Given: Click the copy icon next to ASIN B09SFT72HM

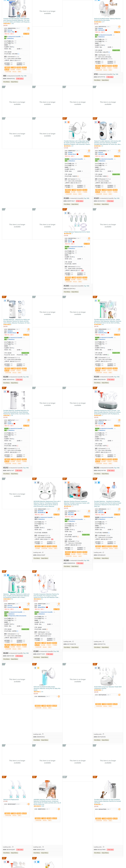Looking at the screenshot, I should [x=47, y=604].
